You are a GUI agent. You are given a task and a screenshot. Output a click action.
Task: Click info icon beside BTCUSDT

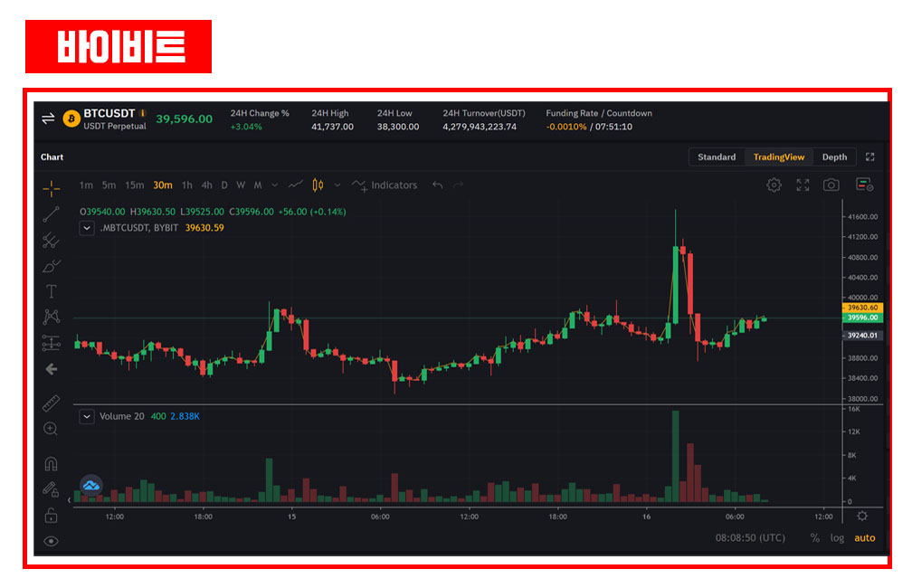143,113
